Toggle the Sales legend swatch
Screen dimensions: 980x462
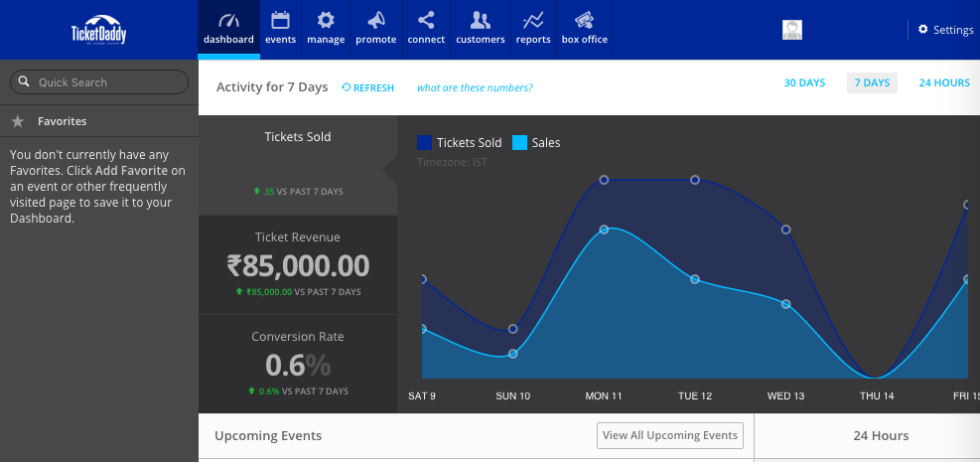(x=519, y=142)
